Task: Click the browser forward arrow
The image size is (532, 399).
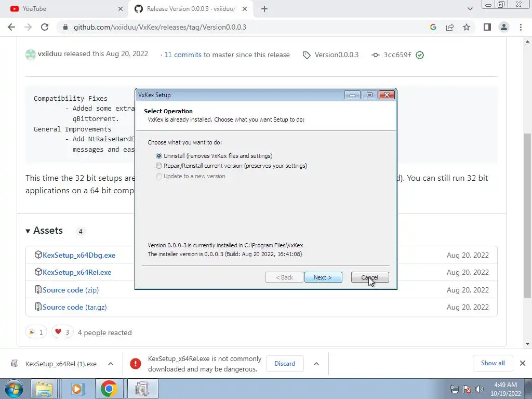Action: [x=28, y=27]
